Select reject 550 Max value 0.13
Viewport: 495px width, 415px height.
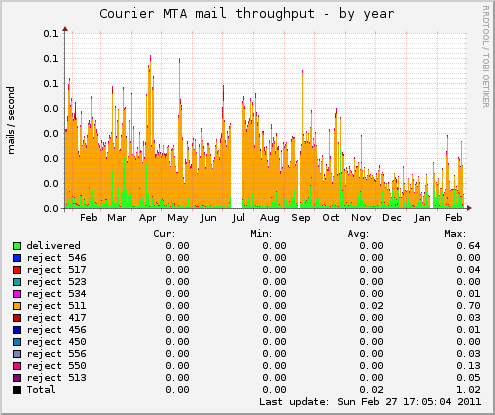[468, 366]
